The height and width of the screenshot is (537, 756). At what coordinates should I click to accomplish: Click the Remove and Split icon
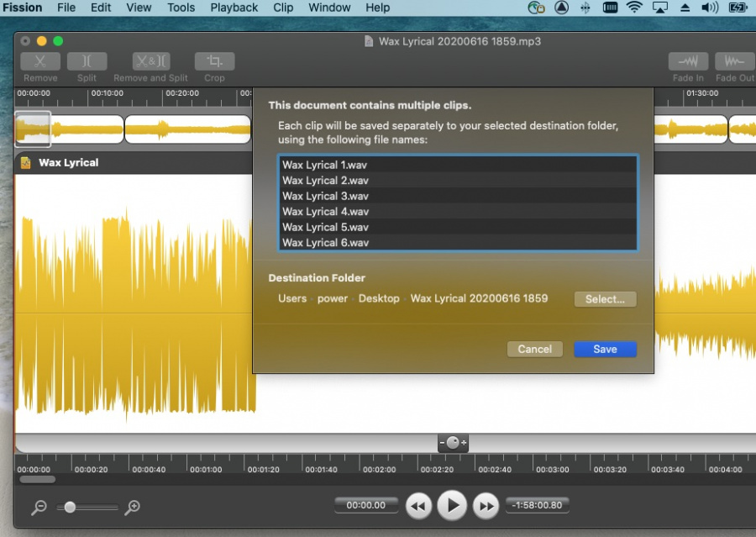pyautogui.click(x=150, y=61)
